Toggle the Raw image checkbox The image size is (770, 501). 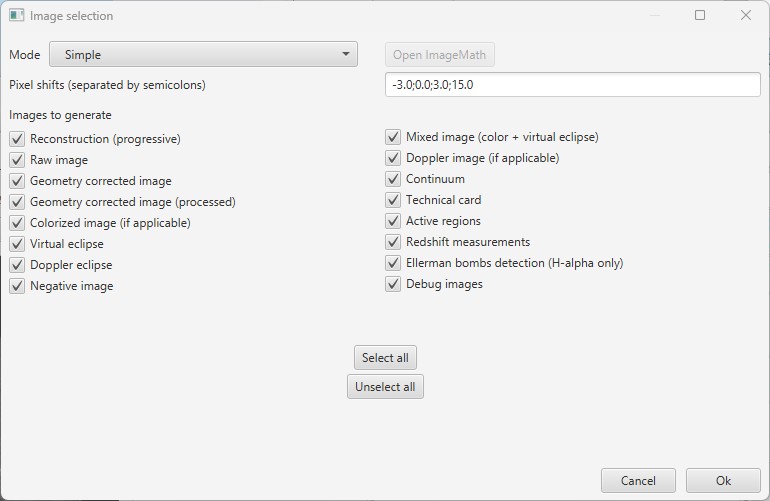click(17, 160)
